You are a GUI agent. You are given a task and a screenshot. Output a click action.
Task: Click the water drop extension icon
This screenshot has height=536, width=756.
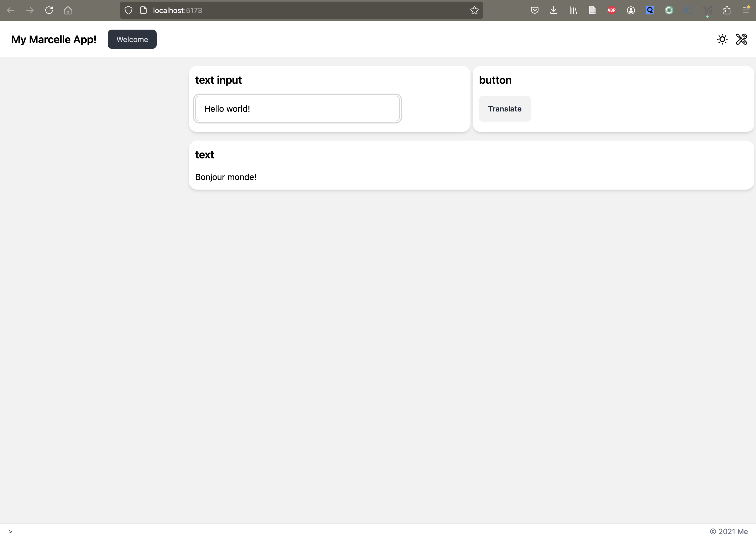tap(688, 10)
